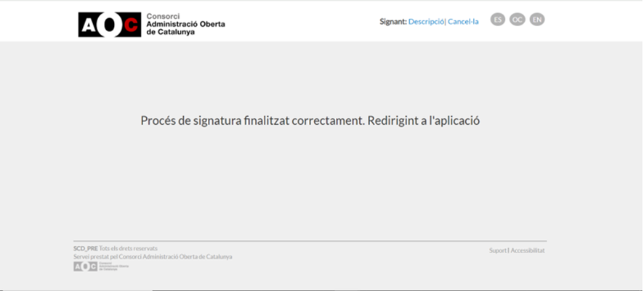Open the Descripció link of the signer
The width and height of the screenshot is (644, 291).
tap(426, 22)
